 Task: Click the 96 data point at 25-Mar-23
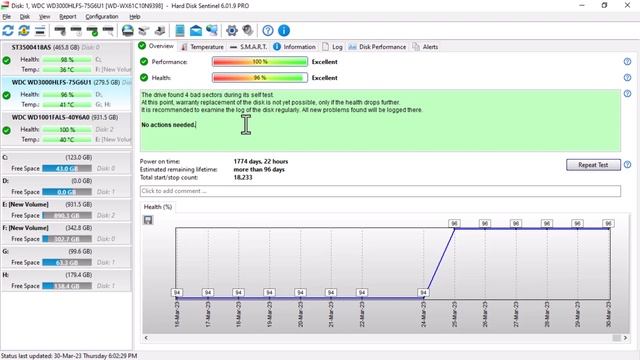(x=454, y=223)
